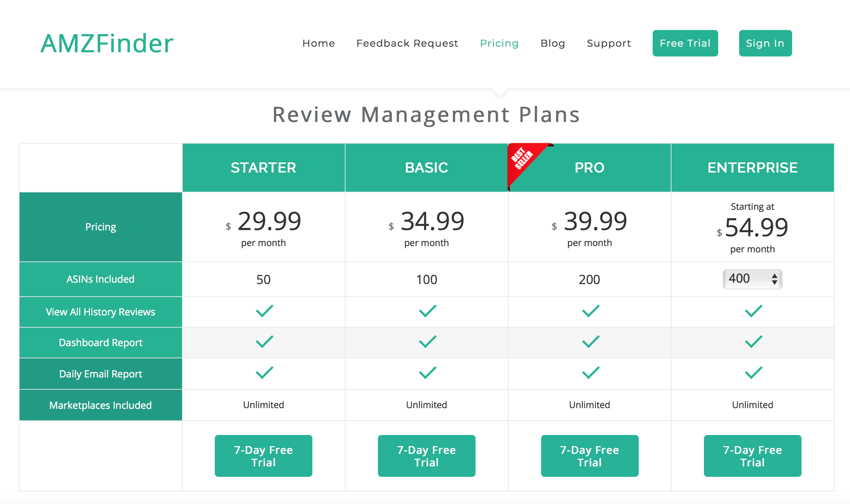The image size is (850, 504).
Task: Click Basic View All History Reviews checkmark
Action: point(427,311)
